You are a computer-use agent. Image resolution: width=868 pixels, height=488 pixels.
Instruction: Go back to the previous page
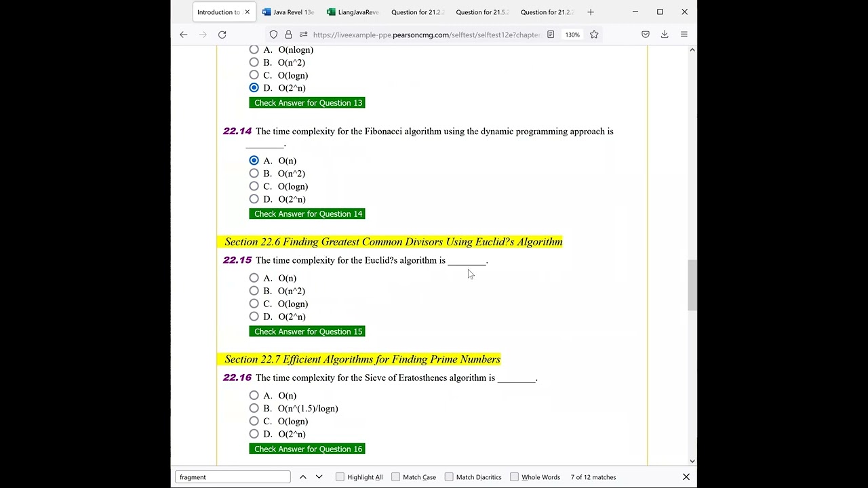tap(183, 35)
